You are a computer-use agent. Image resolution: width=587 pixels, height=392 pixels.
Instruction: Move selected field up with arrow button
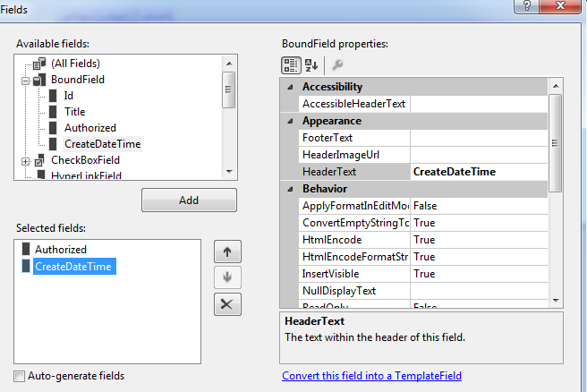pos(227,252)
